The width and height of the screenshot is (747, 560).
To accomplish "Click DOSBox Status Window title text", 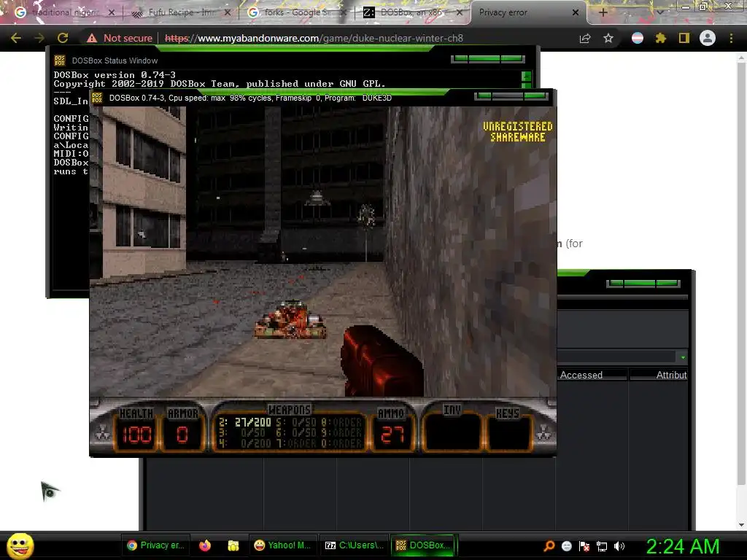I will point(115,61).
